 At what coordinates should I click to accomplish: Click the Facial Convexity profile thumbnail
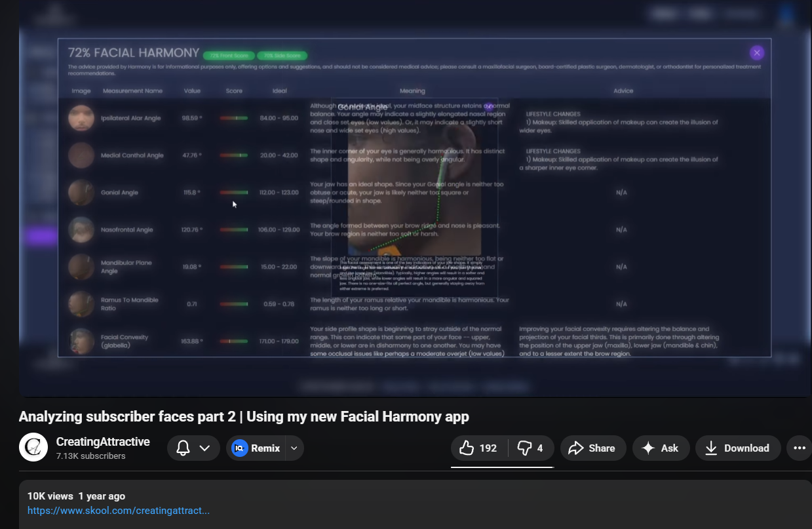click(x=81, y=341)
